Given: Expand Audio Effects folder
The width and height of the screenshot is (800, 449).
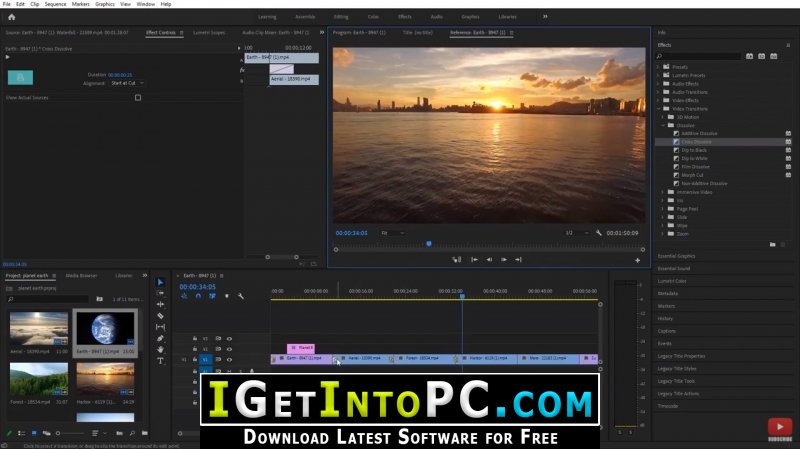Looking at the screenshot, I should 659,84.
